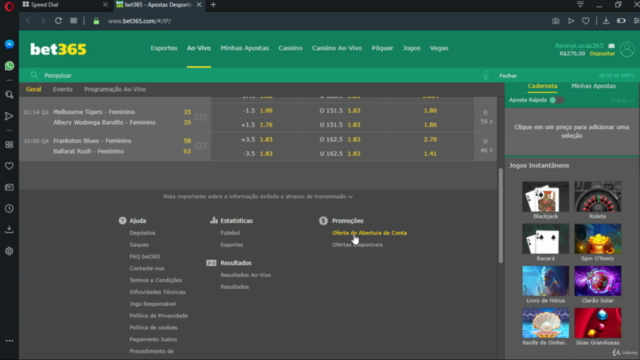The height and width of the screenshot is (360, 640).
Task: Go back to previous page
Action: (29, 21)
